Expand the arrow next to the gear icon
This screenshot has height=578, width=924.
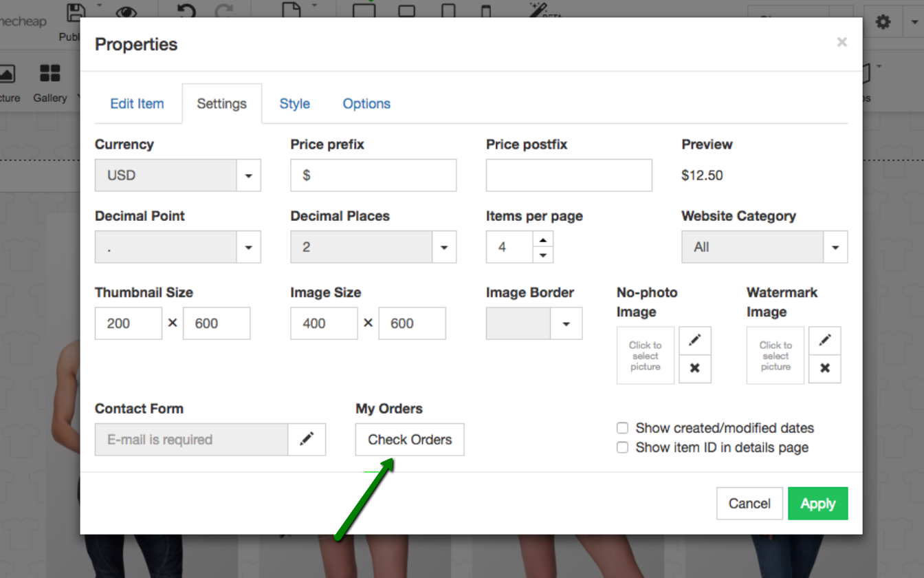pos(914,22)
